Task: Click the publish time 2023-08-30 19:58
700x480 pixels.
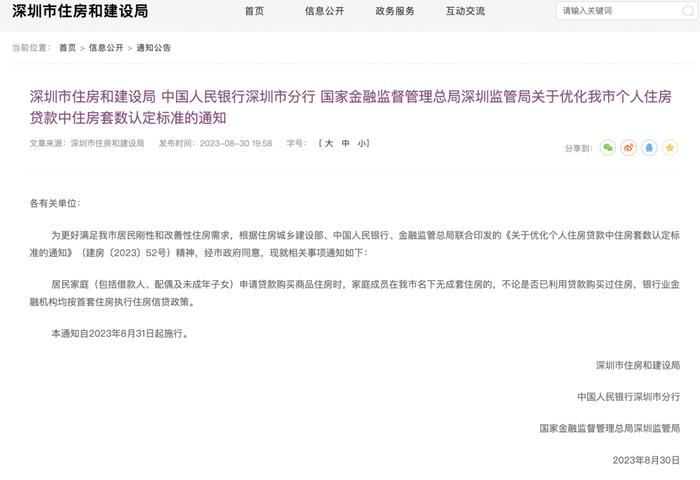Action: coord(236,143)
